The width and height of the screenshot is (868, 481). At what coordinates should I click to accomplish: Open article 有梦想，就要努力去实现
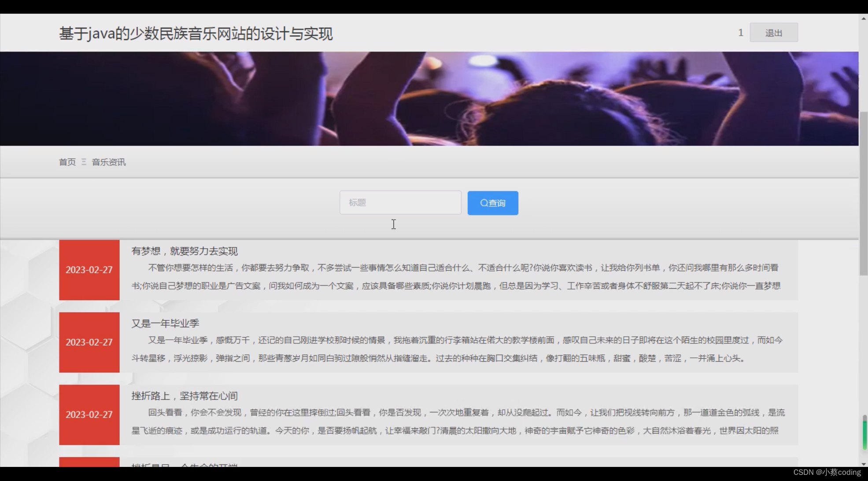[185, 251]
